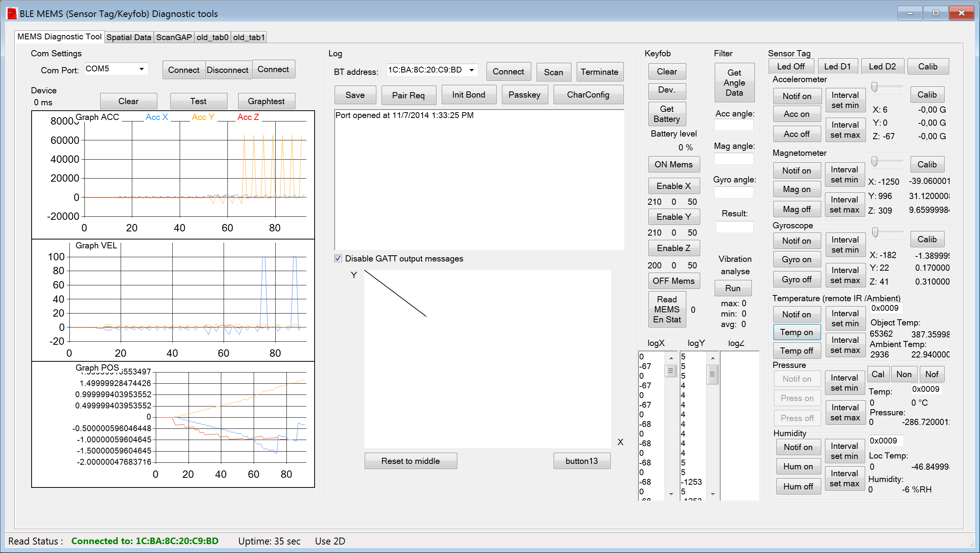980x553 pixels.
Task: Toggle Disable GATT output messages checkbox
Action: (338, 258)
